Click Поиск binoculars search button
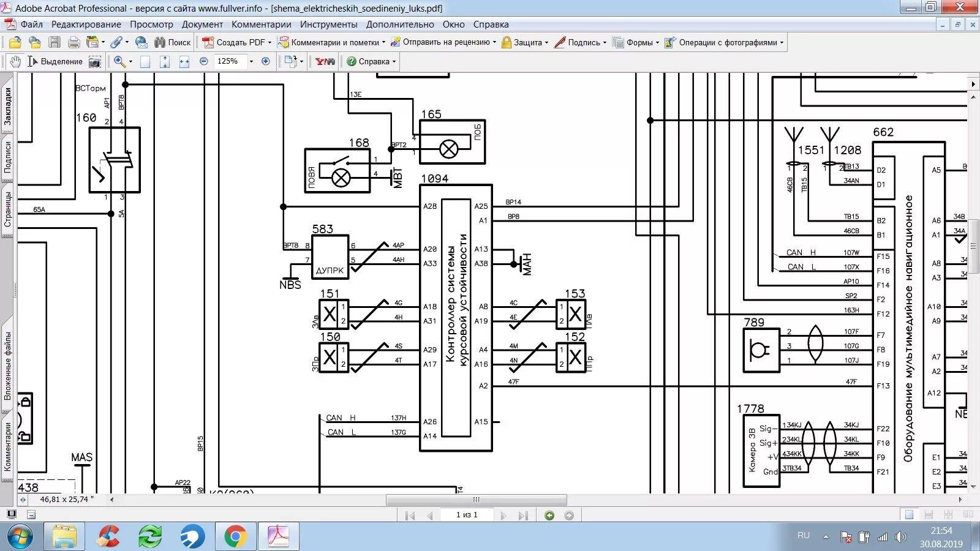This screenshot has height=551, width=980. [x=173, y=42]
